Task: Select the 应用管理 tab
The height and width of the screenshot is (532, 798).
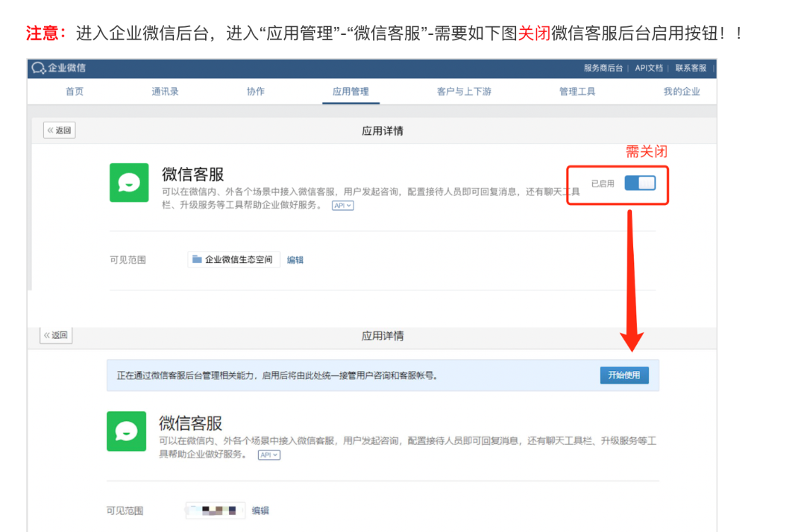Action: [351, 92]
